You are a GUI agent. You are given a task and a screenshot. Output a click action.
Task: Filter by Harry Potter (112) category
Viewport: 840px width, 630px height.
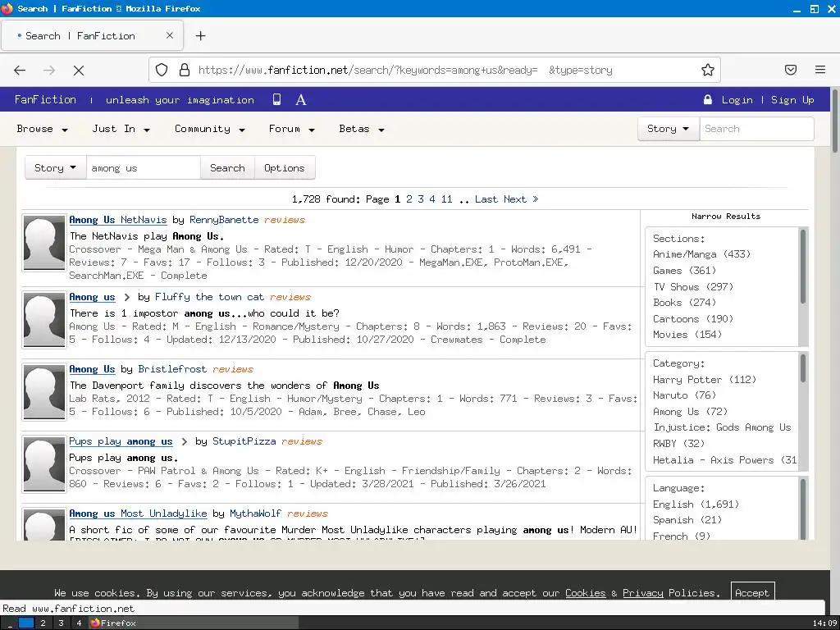click(x=705, y=380)
